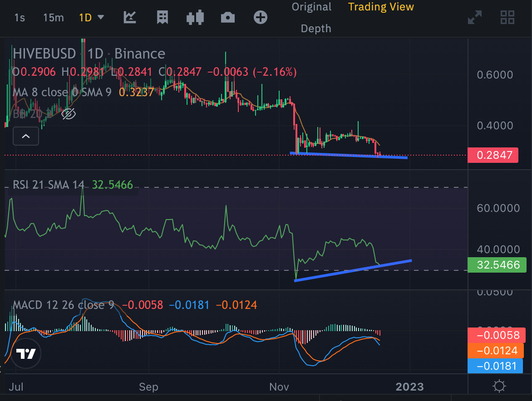This screenshot has width=532, height=401.
Task: Switch to Trading View tab
Action: click(381, 7)
